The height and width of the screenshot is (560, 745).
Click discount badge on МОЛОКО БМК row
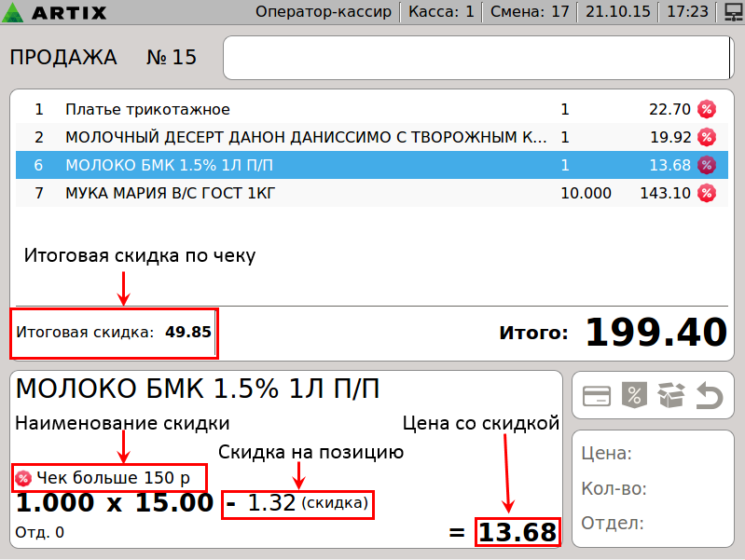(708, 165)
